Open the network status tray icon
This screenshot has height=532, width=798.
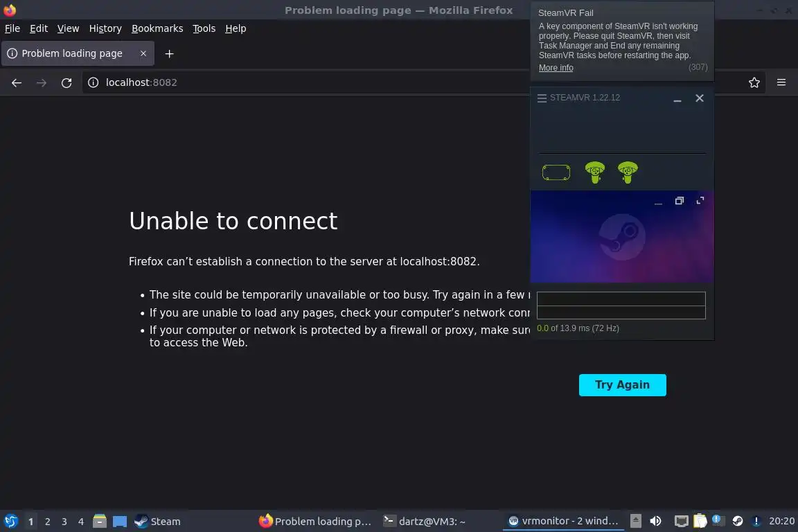tap(681, 521)
